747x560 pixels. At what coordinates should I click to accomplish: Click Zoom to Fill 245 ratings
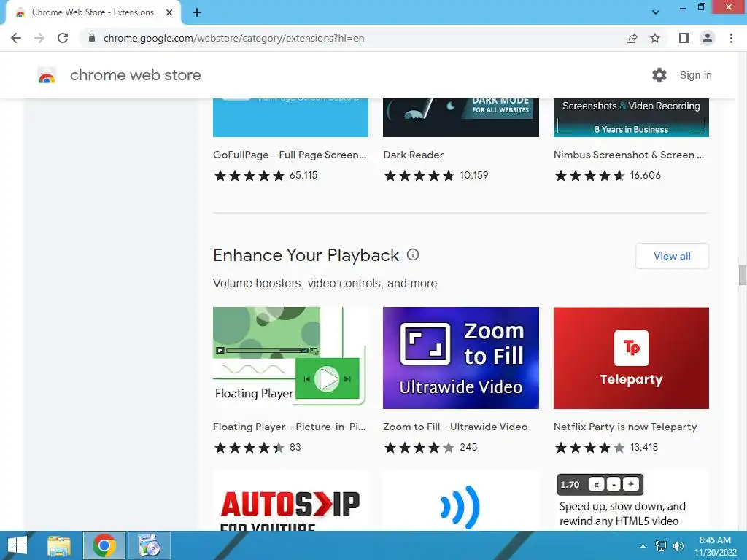[x=468, y=447]
